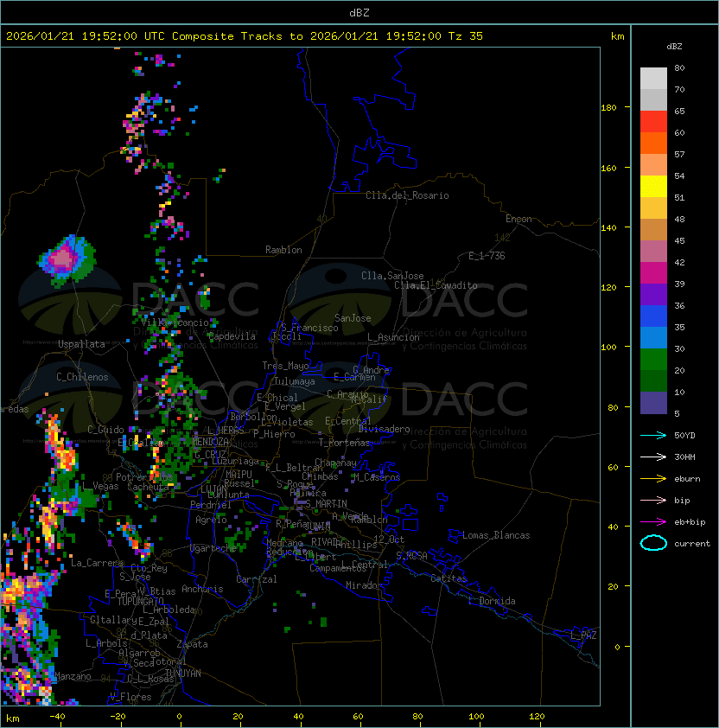Click the 'TUPUNGATO' map label
Image resolution: width=719 pixels, height=728 pixels.
[x=140, y=601]
